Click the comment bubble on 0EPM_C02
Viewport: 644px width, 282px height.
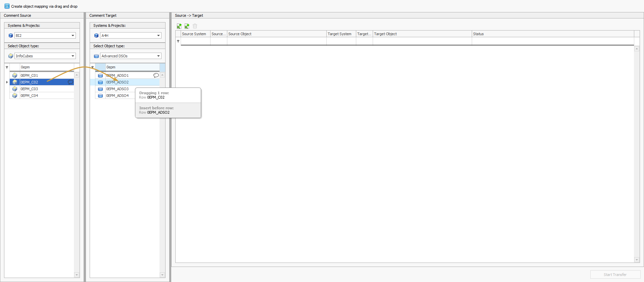(70, 82)
